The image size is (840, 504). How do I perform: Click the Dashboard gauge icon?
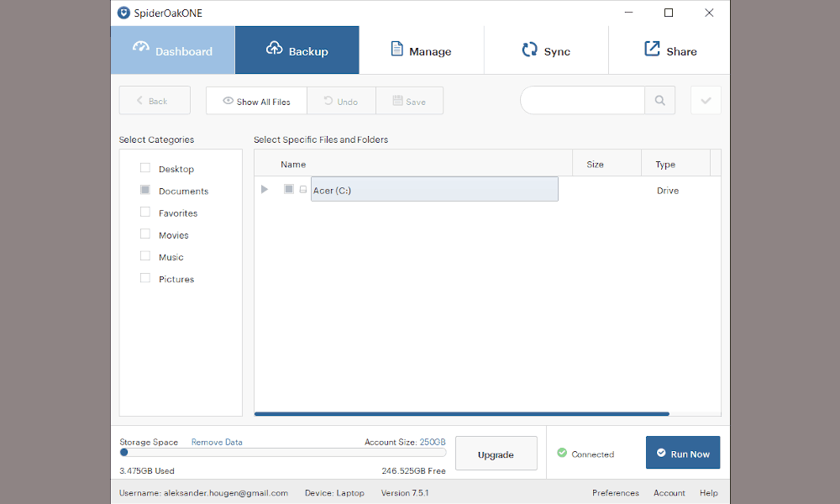click(x=141, y=47)
